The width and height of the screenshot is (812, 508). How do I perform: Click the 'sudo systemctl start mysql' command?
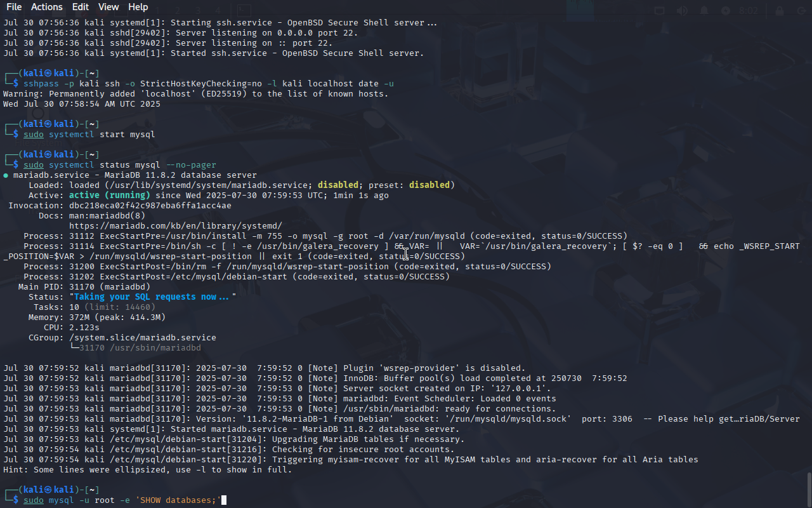[89, 135]
